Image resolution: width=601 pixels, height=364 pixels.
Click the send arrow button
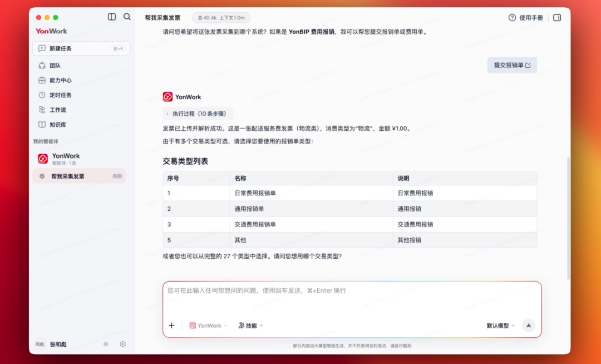pos(529,326)
